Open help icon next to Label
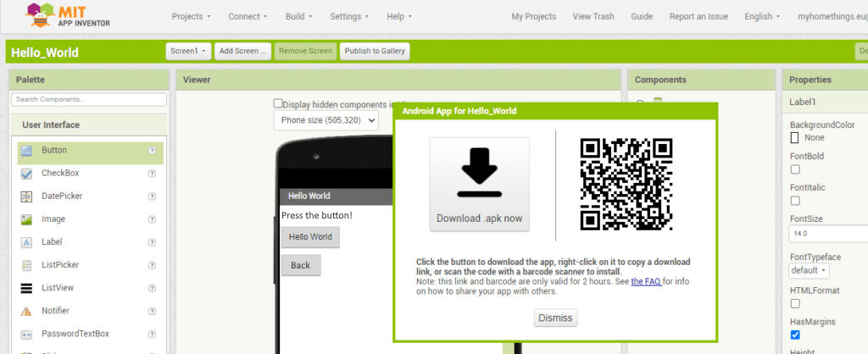Screen dimensions: 868x354 coord(153,242)
